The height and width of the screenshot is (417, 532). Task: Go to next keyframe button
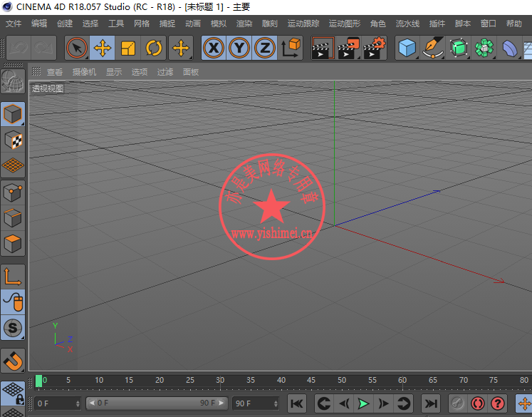click(403, 403)
